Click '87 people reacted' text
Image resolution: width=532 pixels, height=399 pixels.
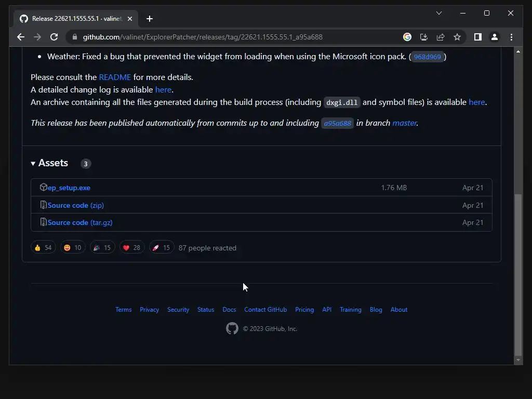207,248
